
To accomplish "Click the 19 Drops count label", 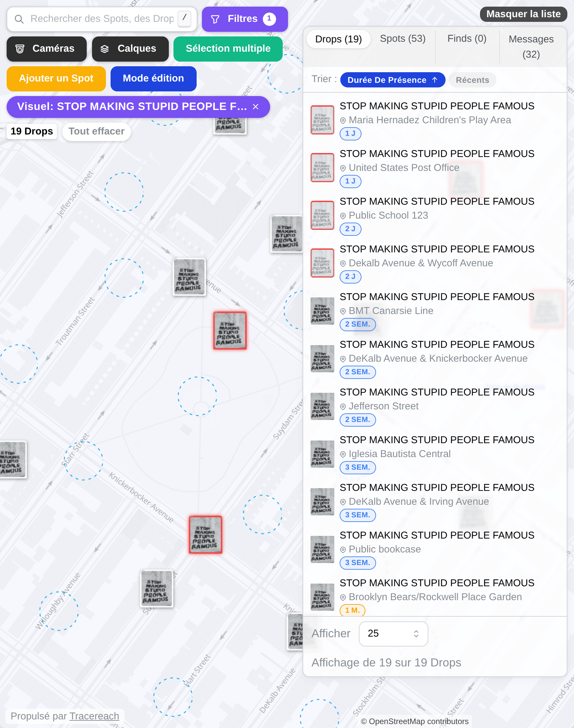I will pos(31,131).
